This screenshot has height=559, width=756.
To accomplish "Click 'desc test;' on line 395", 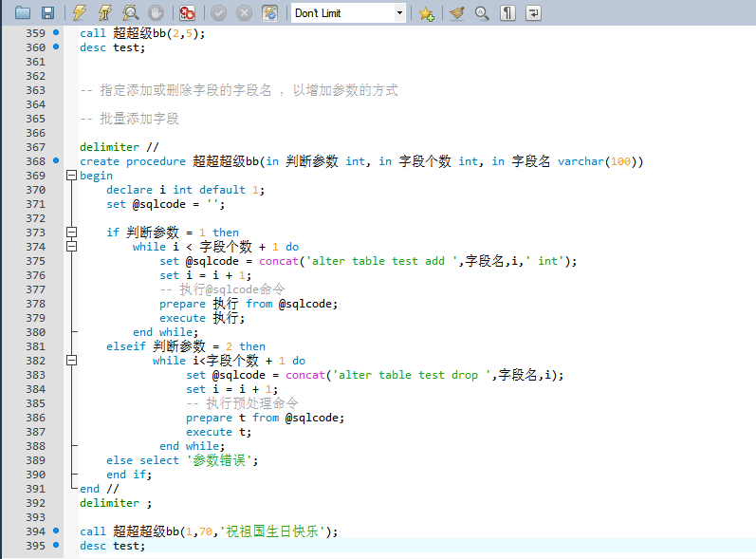I will pos(112,546).
